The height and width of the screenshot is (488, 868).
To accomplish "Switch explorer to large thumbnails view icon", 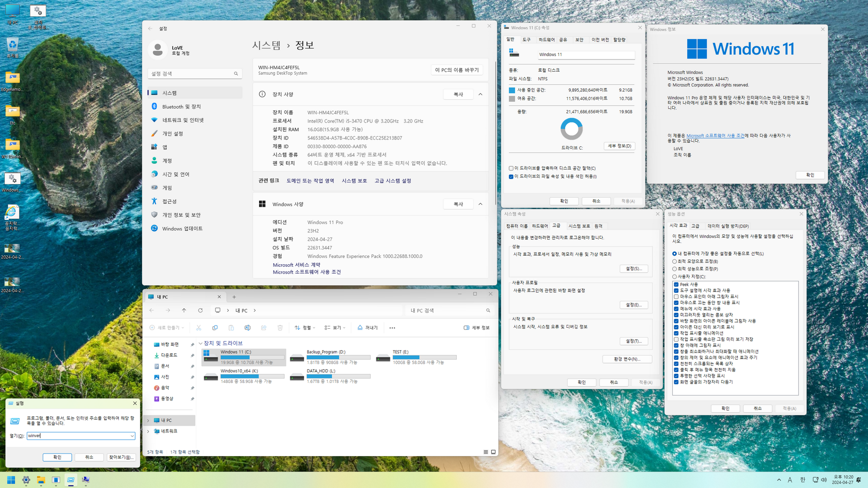I will point(493,452).
